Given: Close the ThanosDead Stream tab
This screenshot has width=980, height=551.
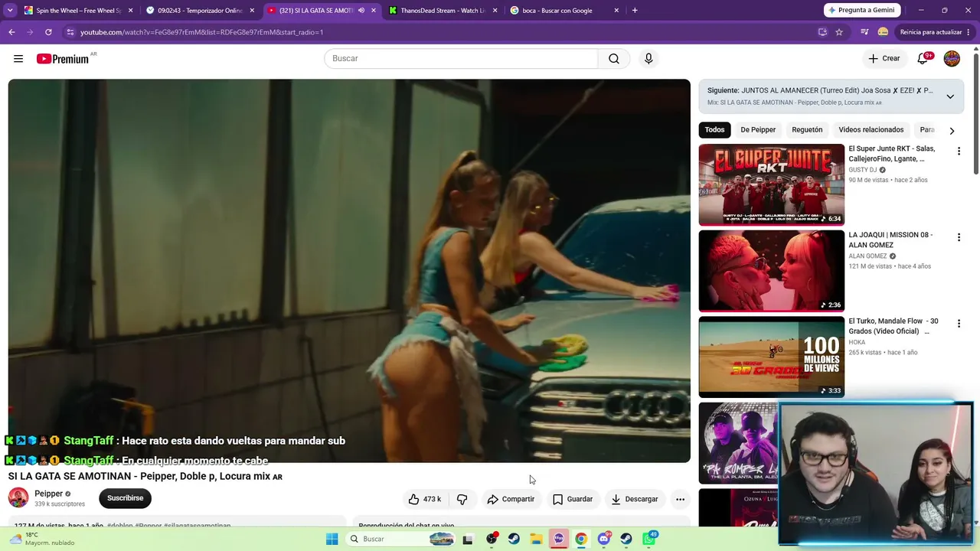Looking at the screenshot, I should pyautogui.click(x=495, y=11).
